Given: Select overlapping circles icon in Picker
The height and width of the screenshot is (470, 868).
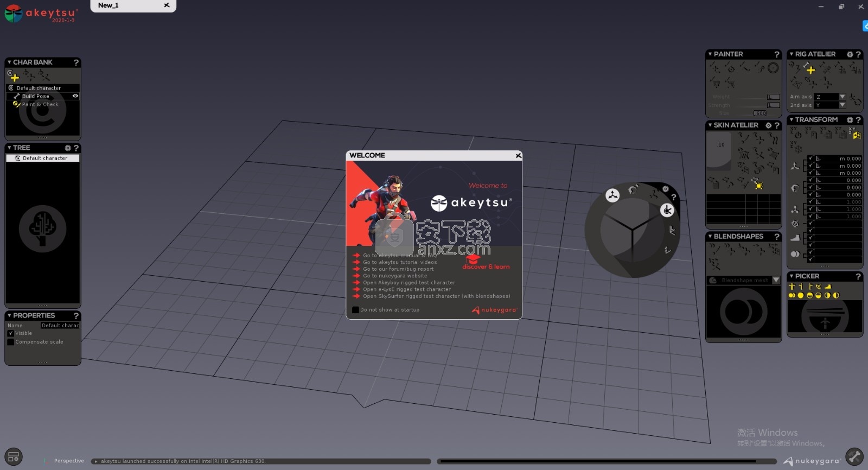Looking at the screenshot, I should click(x=792, y=295).
